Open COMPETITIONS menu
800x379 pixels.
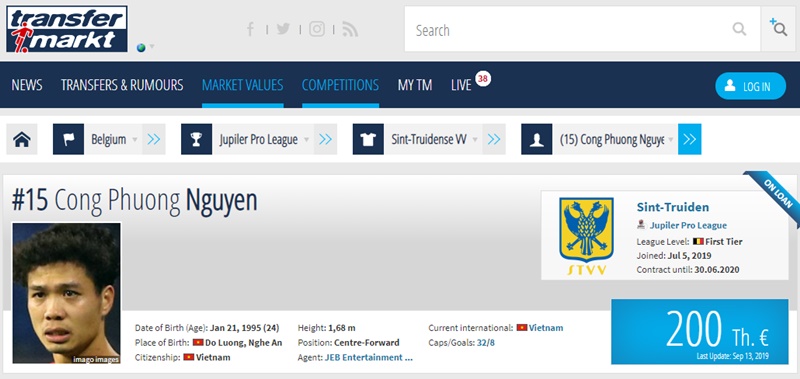[340, 85]
